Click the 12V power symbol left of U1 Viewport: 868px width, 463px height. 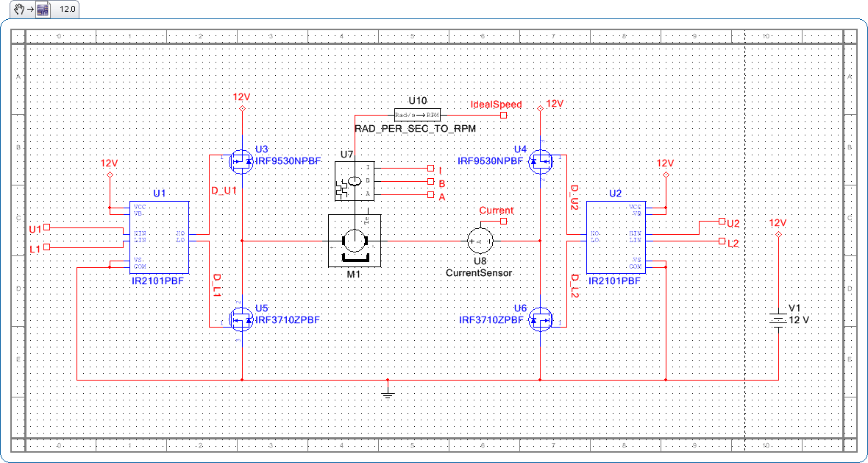point(109,175)
